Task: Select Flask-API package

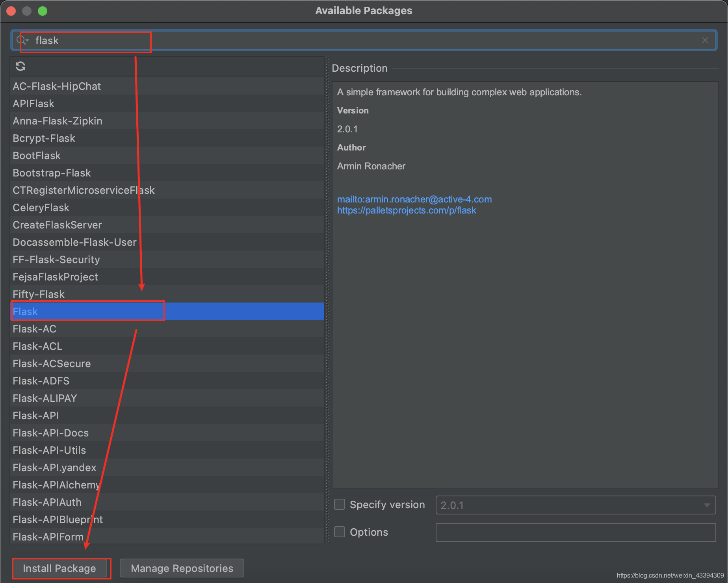Action: (167, 415)
